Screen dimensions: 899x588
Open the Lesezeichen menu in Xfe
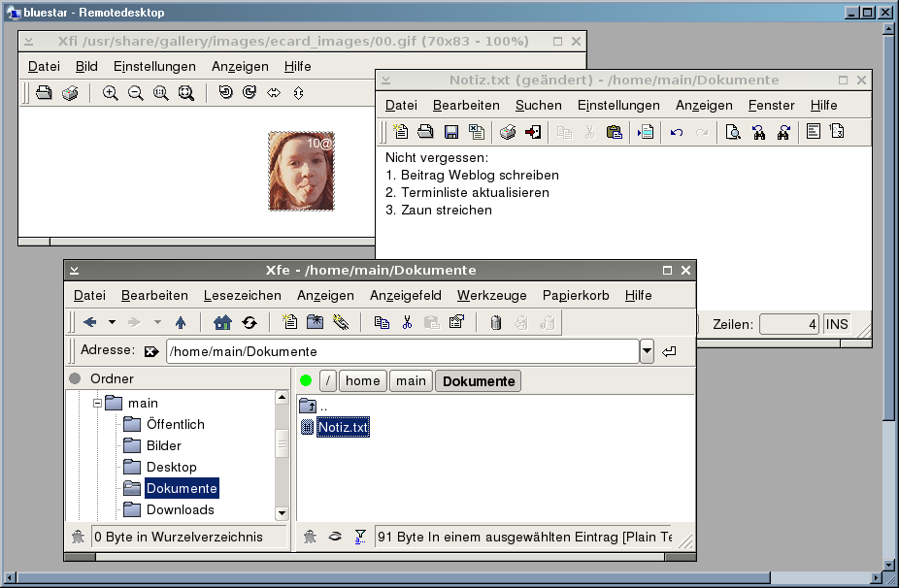pos(243,295)
